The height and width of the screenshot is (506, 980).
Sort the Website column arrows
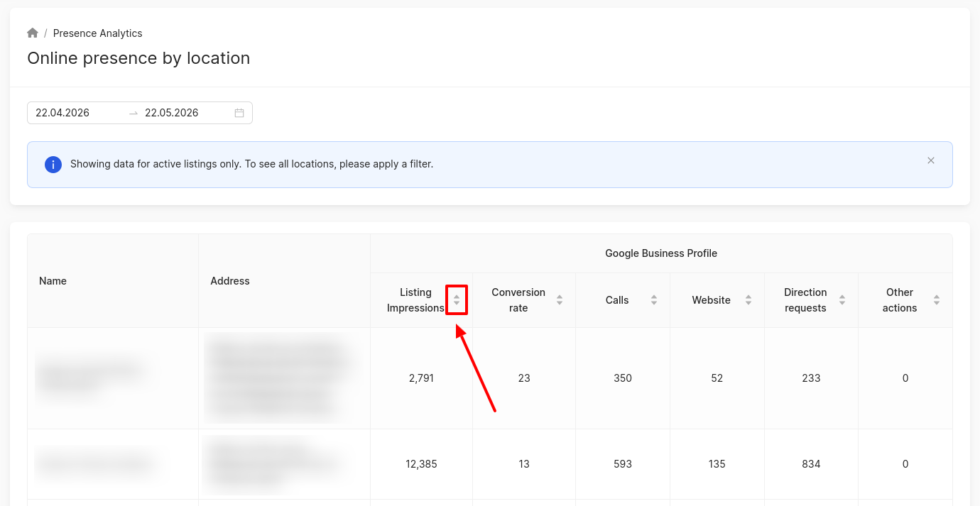748,300
